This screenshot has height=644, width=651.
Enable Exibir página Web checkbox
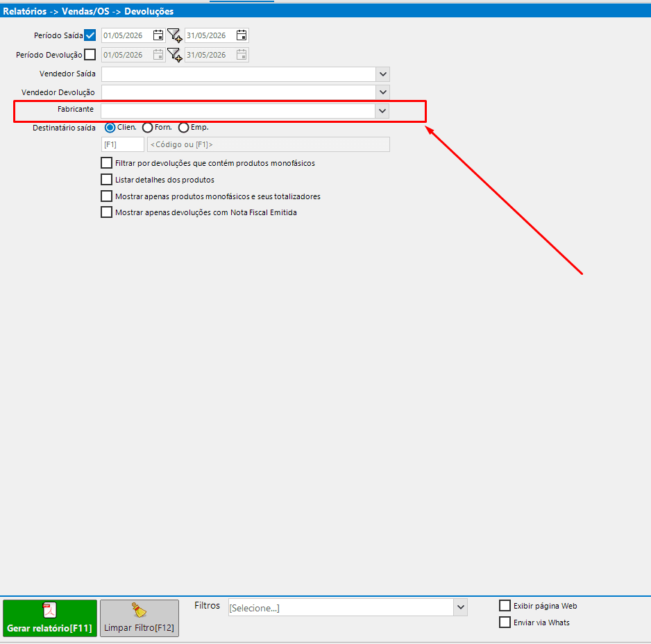click(x=505, y=606)
